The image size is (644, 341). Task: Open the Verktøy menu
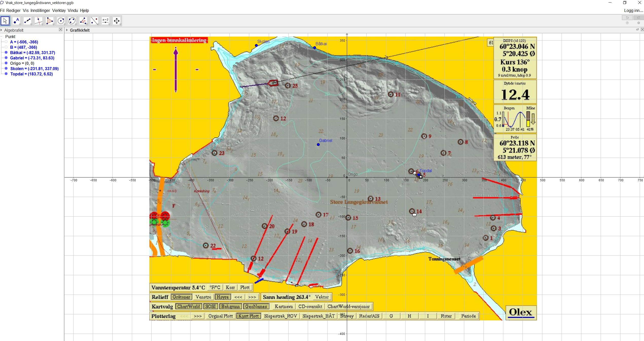tap(59, 10)
